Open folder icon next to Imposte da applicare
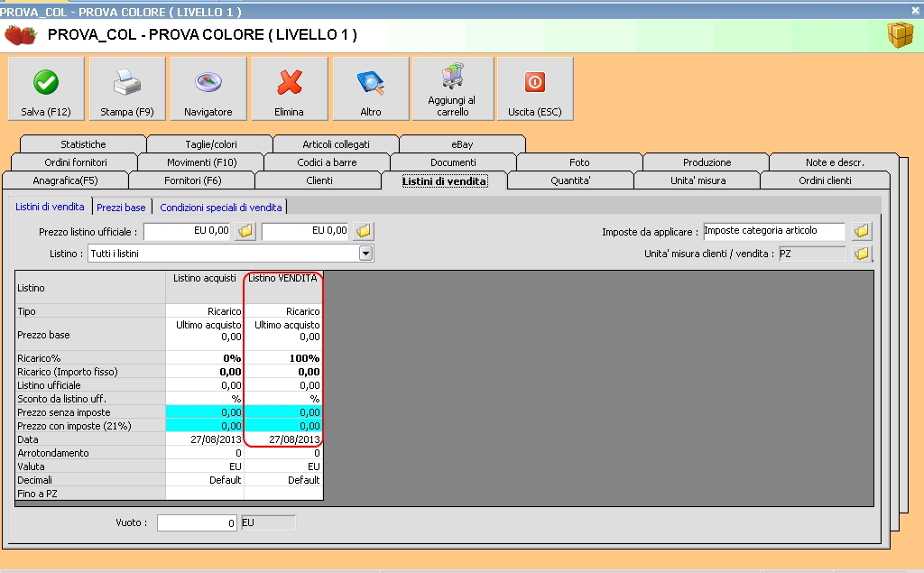Image resolution: width=924 pixels, height=573 pixels. point(862,231)
